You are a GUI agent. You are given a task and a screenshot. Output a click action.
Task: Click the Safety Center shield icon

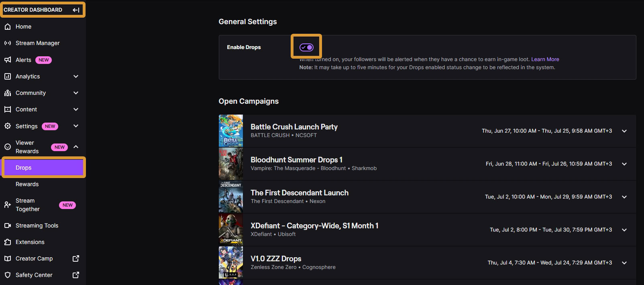(8, 275)
